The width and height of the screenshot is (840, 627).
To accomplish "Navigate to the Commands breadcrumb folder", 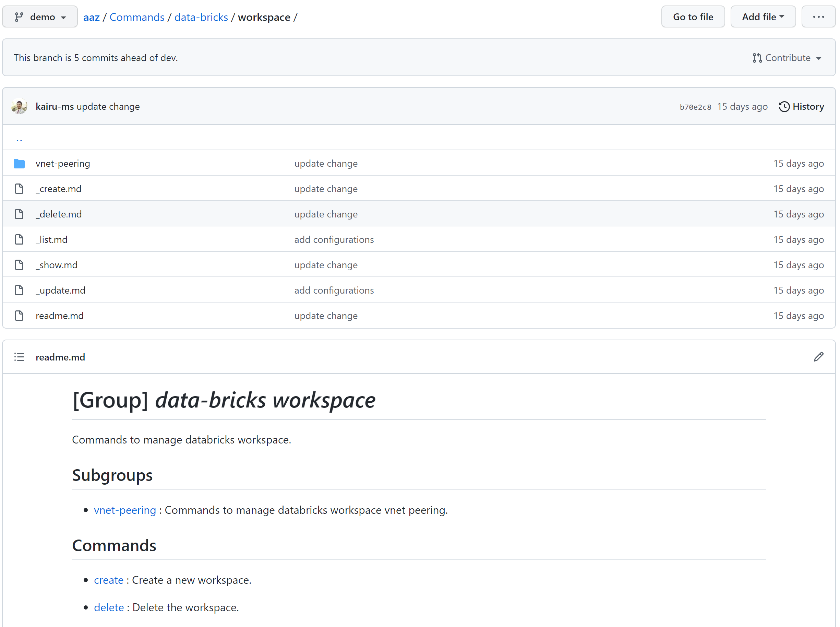I will (x=137, y=17).
